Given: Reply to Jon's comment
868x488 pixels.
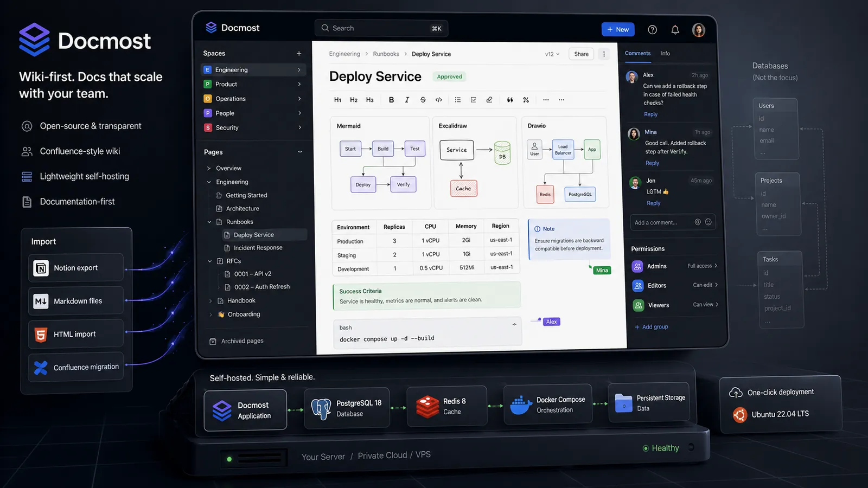Looking at the screenshot, I should 654,203.
